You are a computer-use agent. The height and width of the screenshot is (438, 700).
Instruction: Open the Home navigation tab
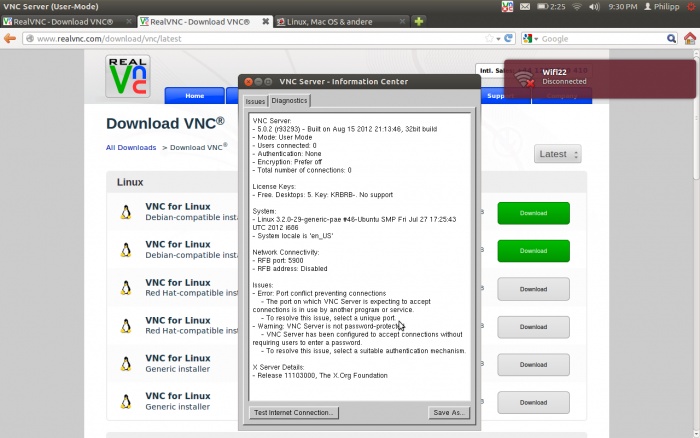point(195,96)
